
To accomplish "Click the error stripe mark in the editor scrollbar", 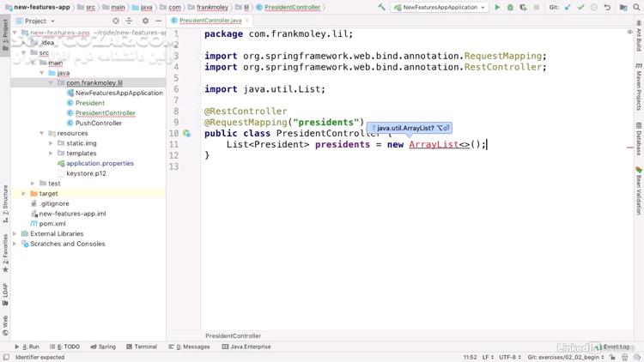I will [x=630, y=148].
